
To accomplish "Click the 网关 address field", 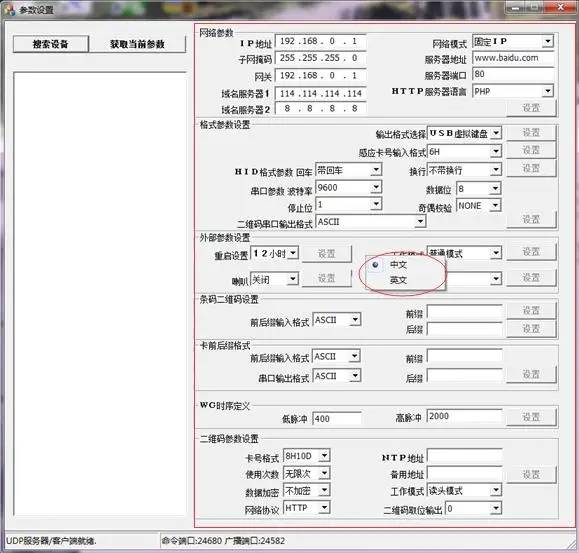I will pyautogui.click(x=321, y=76).
